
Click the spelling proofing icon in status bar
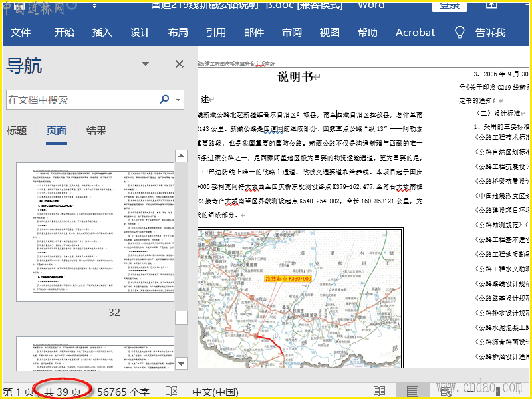click(x=171, y=392)
